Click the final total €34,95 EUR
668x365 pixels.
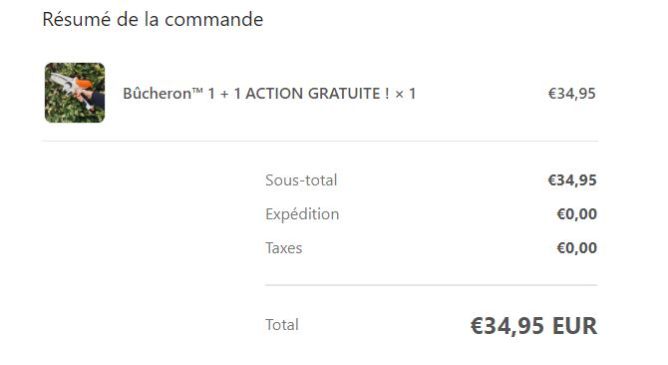pos(533,326)
